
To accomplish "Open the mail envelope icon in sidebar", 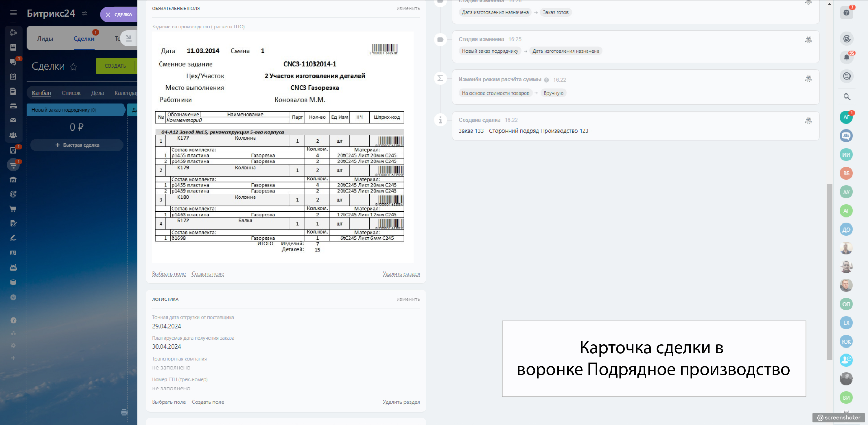I will (13, 120).
